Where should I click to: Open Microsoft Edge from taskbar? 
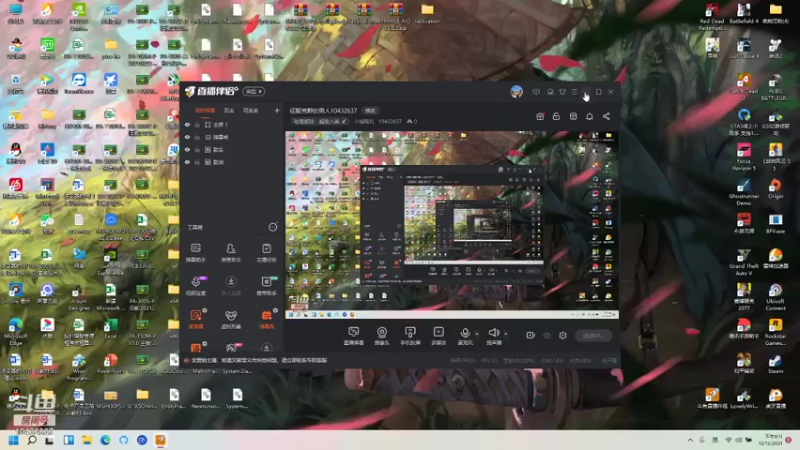pyautogui.click(x=105, y=440)
